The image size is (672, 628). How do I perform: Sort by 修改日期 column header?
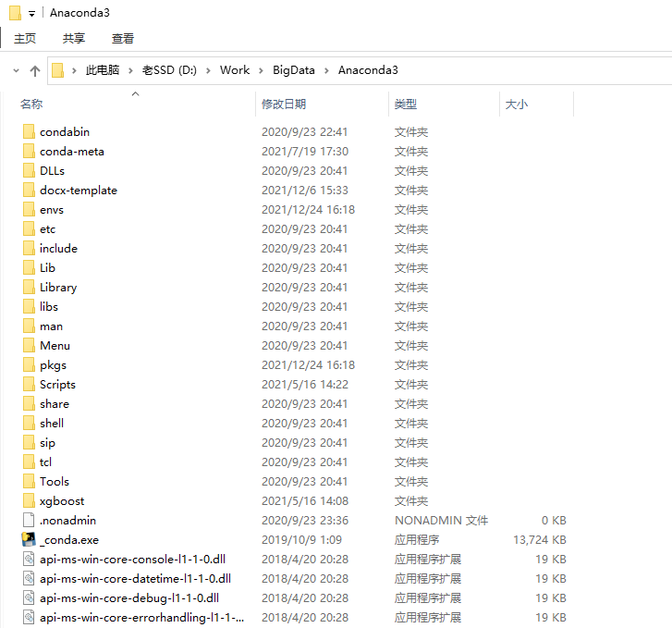point(284,105)
